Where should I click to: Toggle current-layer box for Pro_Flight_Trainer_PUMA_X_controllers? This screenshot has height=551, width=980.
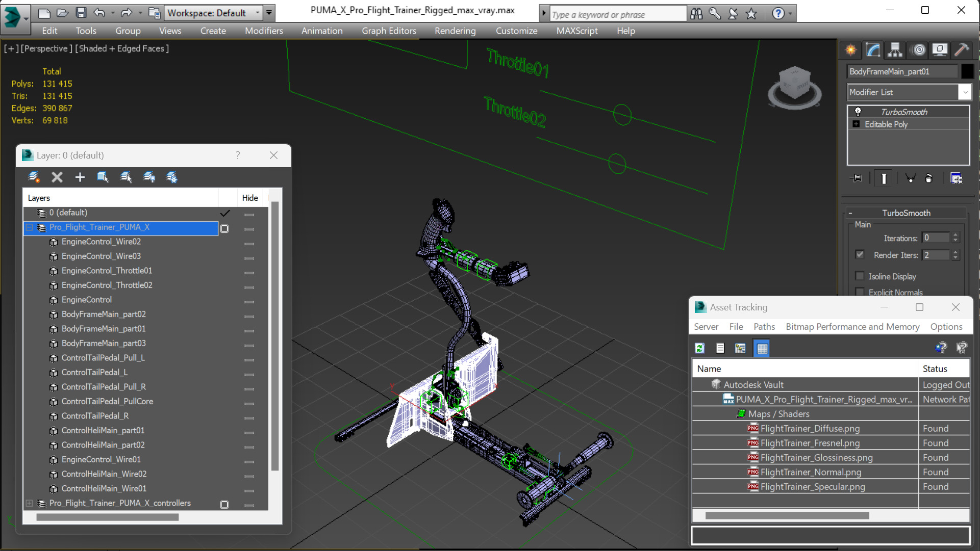point(224,505)
